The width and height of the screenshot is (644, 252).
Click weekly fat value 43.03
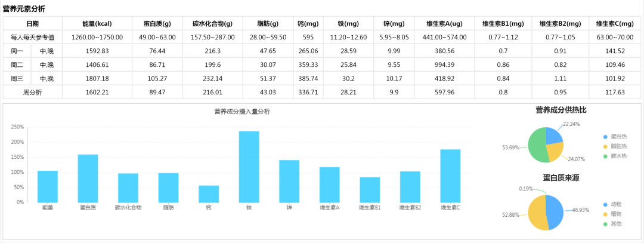tap(268, 92)
